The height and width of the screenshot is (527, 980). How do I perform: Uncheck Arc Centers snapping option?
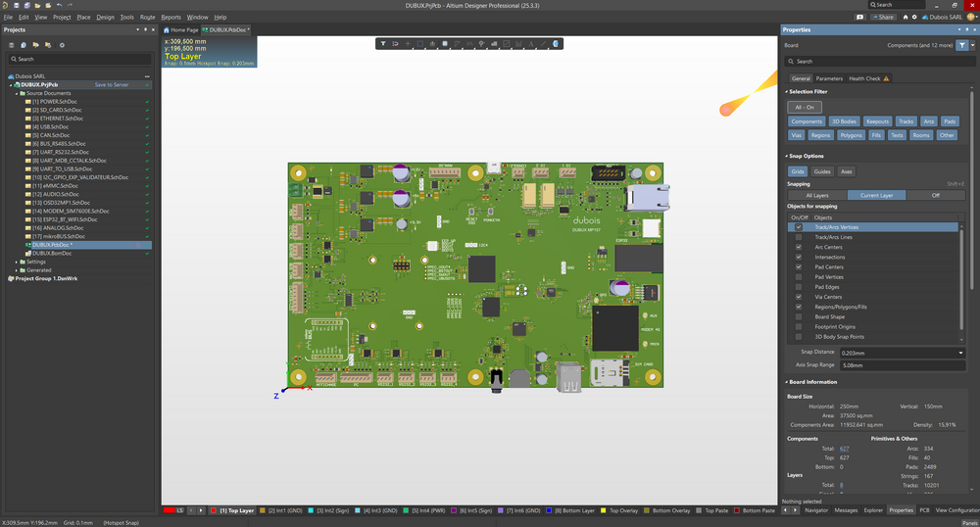click(x=799, y=247)
